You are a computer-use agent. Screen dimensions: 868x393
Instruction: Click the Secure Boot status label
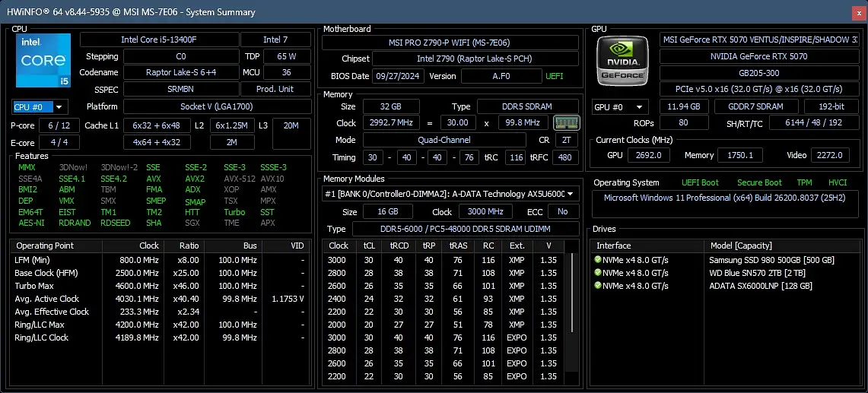pos(759,182)
